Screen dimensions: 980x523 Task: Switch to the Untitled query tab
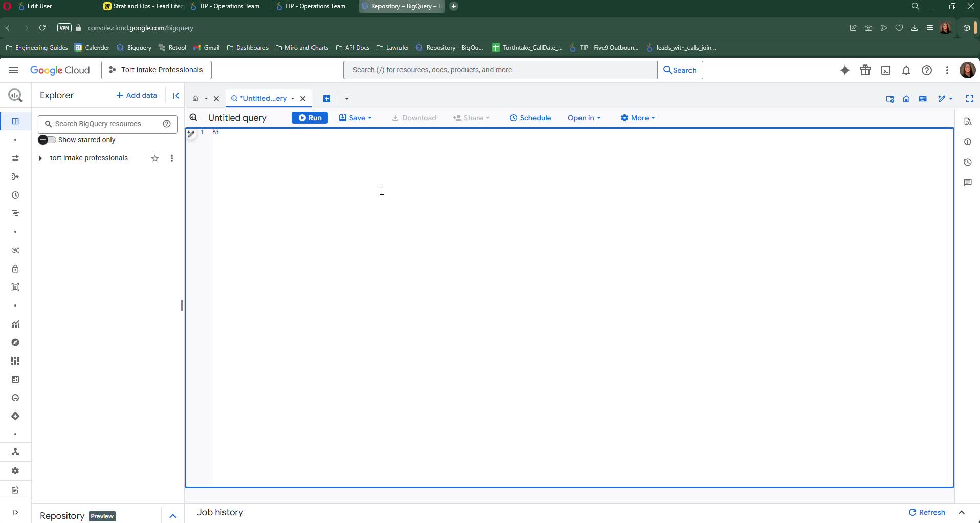point(262,98)
